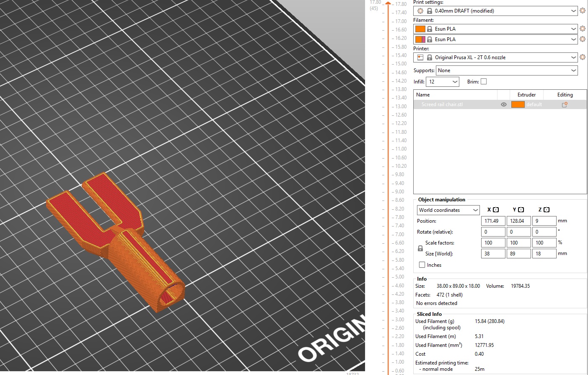Click the used filament volume 12771.95
The height and width of the screenshot is (375, 588).
(484, 345)
